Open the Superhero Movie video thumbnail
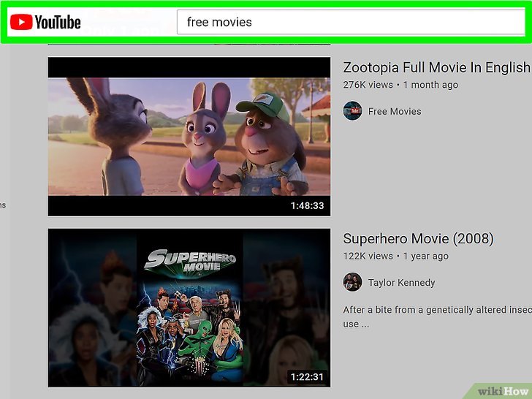This screenshot has width=532, height=399. click(x=189, y=308)
